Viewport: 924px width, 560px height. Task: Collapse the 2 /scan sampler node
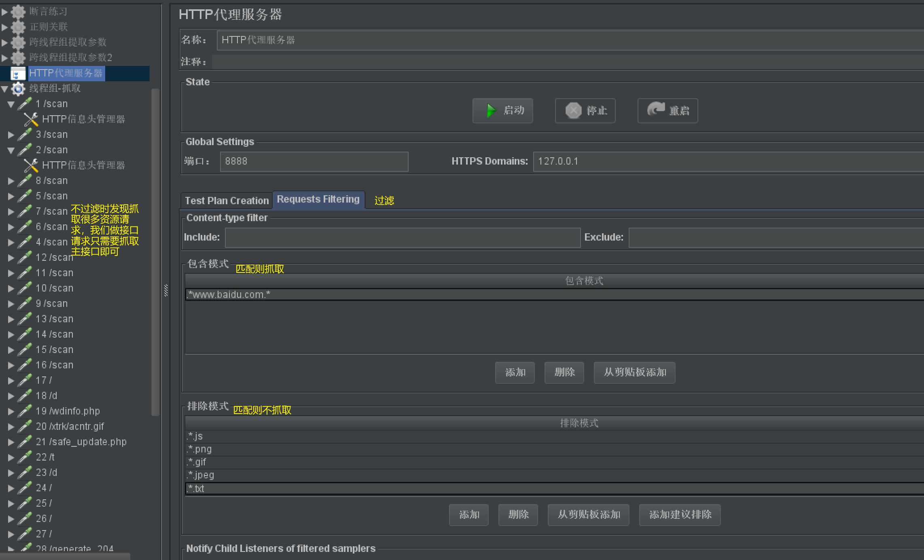tap(11, 150)
